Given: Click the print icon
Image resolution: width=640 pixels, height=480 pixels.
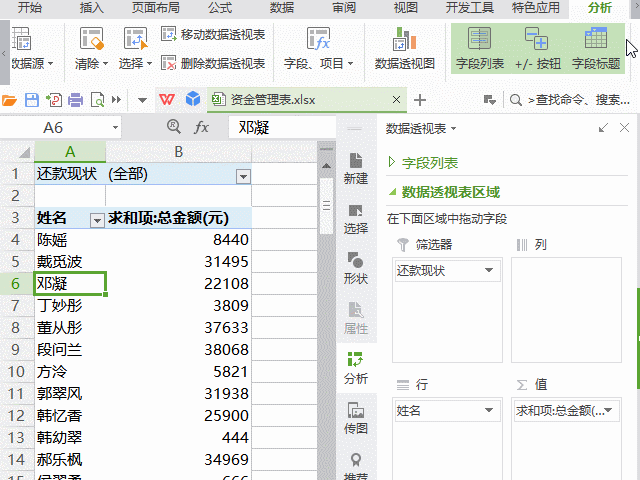Looking at the screenshot, I should tap(76, 100).
